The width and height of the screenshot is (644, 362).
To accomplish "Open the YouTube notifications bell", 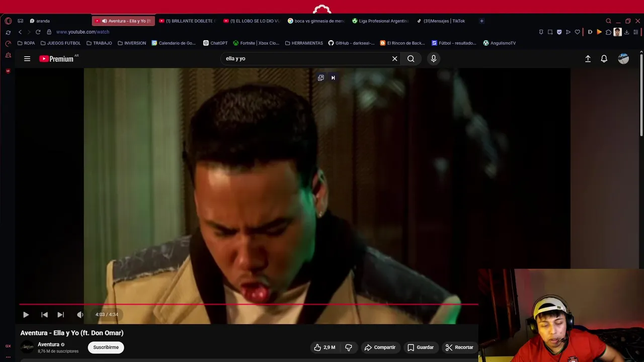I will coord(604,59).
